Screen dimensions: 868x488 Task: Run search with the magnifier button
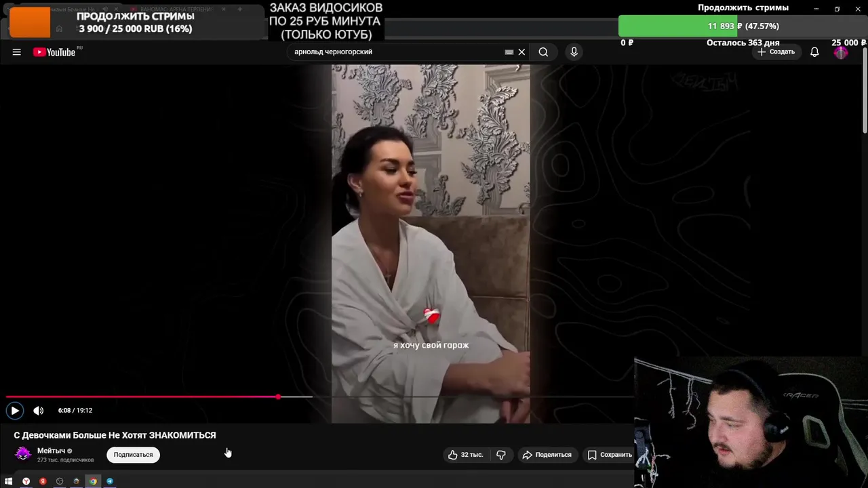coord(543,52)
